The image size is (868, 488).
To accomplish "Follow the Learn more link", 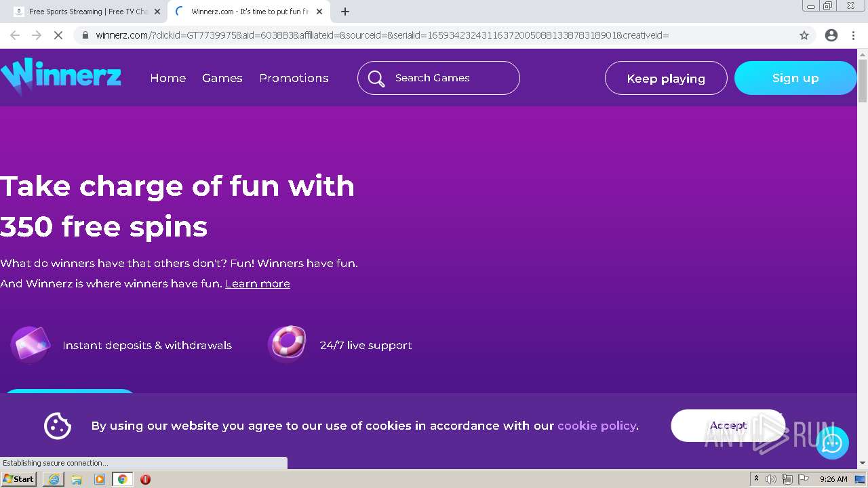I will (258, 283).
